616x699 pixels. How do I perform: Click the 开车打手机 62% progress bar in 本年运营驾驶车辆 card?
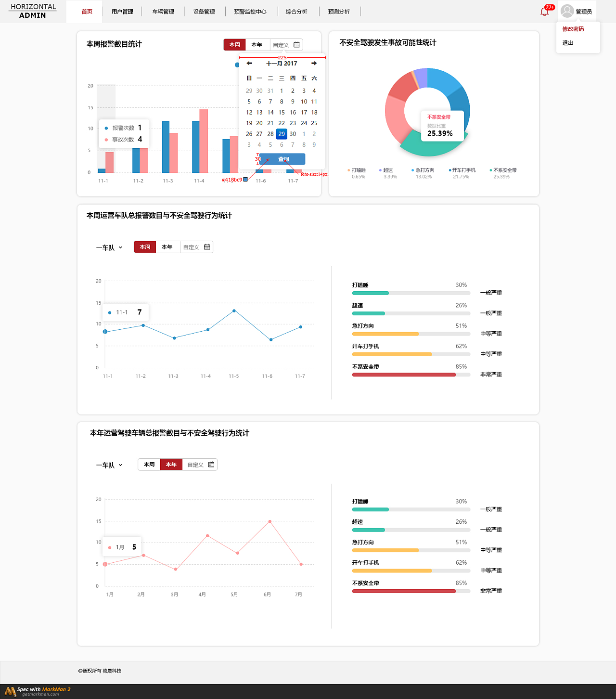(411, 571)
